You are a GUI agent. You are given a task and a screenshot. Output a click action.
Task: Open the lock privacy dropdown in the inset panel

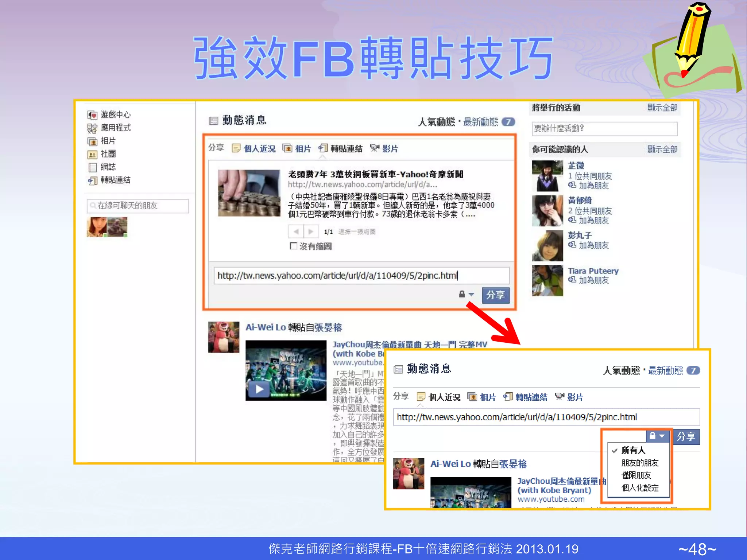[657, 436]
